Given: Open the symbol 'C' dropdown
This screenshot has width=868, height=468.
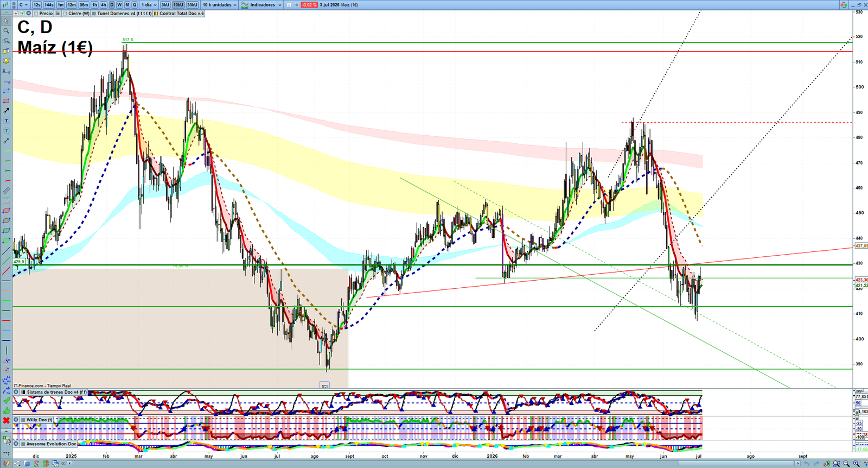Looking at the screenshot, I should tap(23, 5).
